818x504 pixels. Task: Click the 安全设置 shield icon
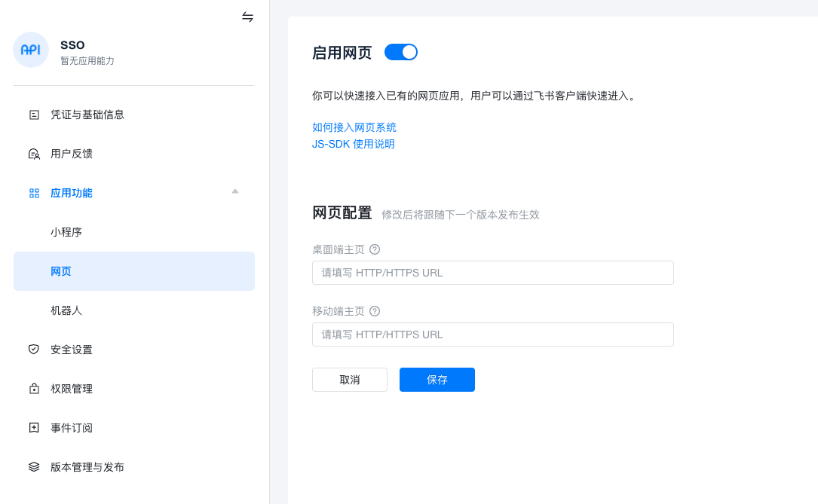[x=34, y=350]
